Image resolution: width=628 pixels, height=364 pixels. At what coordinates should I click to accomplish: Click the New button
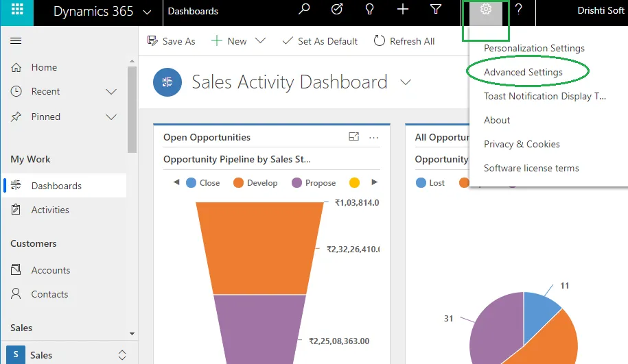229,41
